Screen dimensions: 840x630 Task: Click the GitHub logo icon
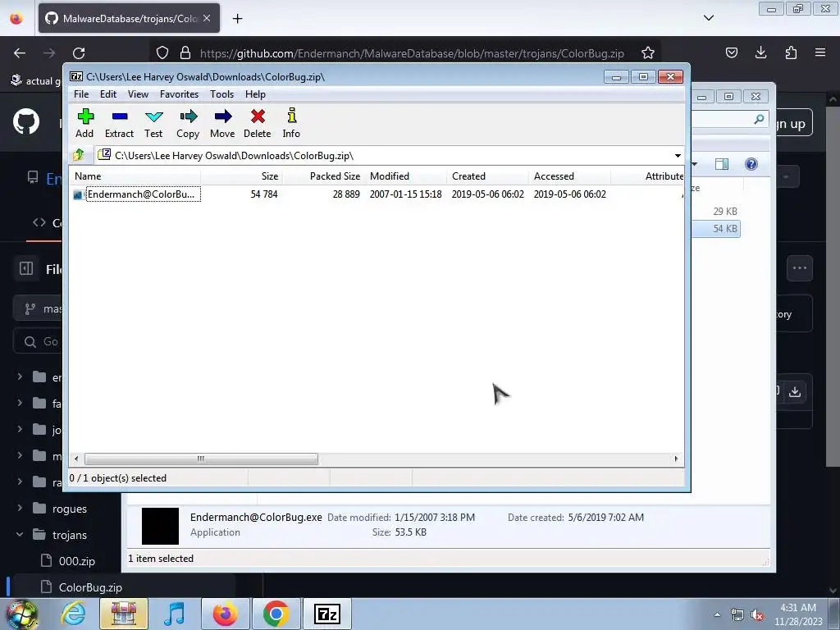pyautogui.click(x=26, y=122)
